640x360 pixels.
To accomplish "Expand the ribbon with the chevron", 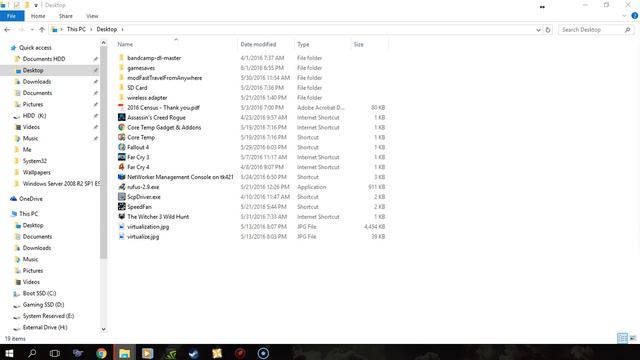I will point(624,16).
